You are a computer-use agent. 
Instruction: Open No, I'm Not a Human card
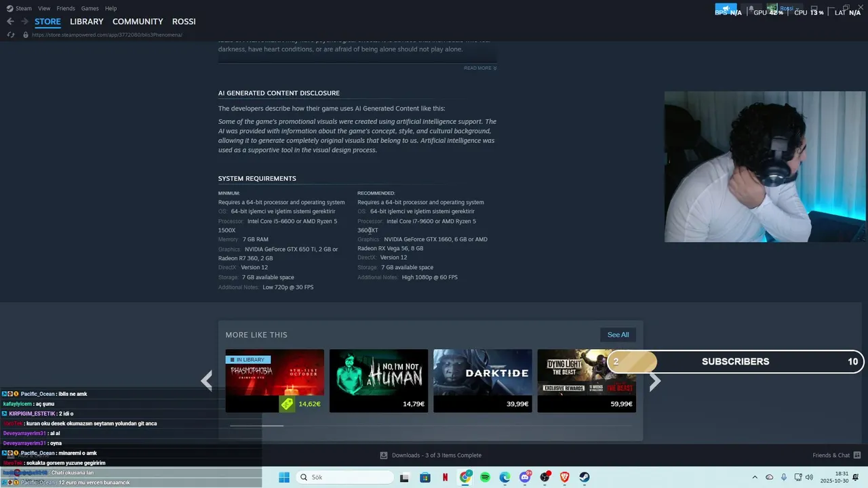(378, 380)
